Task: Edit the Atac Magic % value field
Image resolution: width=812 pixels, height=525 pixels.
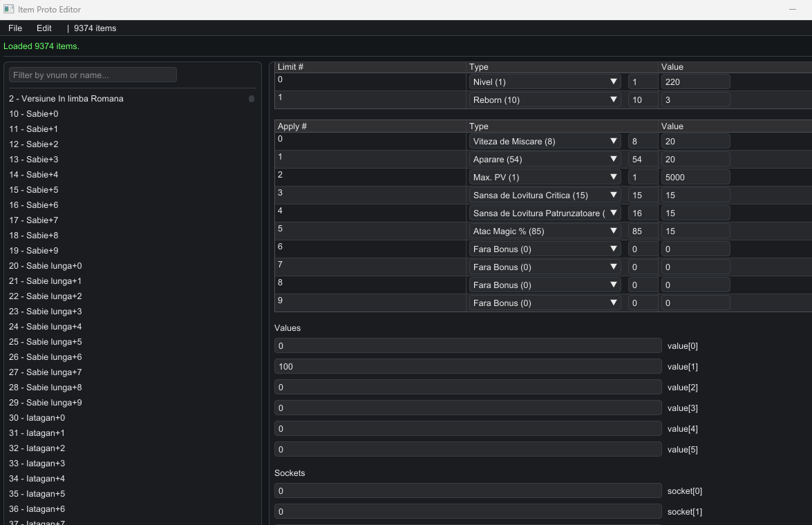Action: point(695,231)
